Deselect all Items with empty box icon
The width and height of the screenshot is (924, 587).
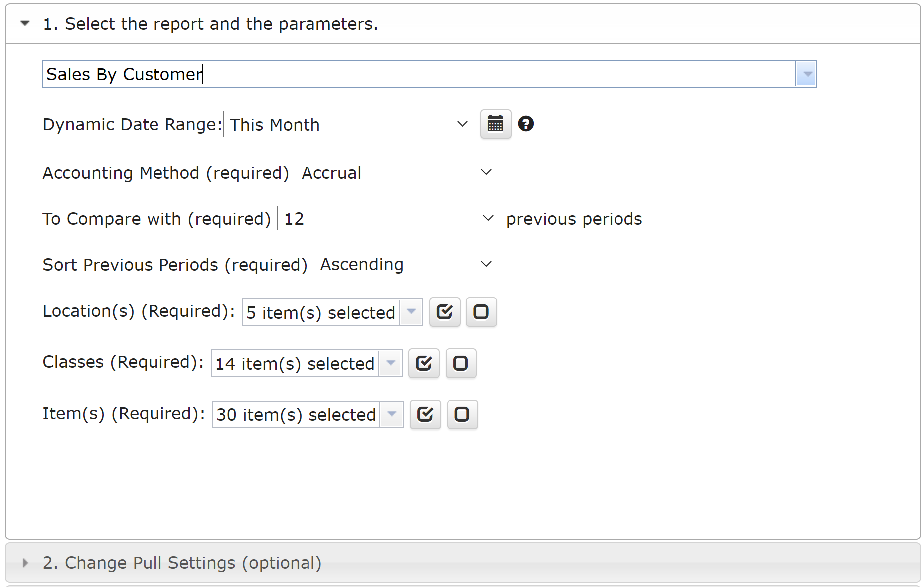[462, 414]
